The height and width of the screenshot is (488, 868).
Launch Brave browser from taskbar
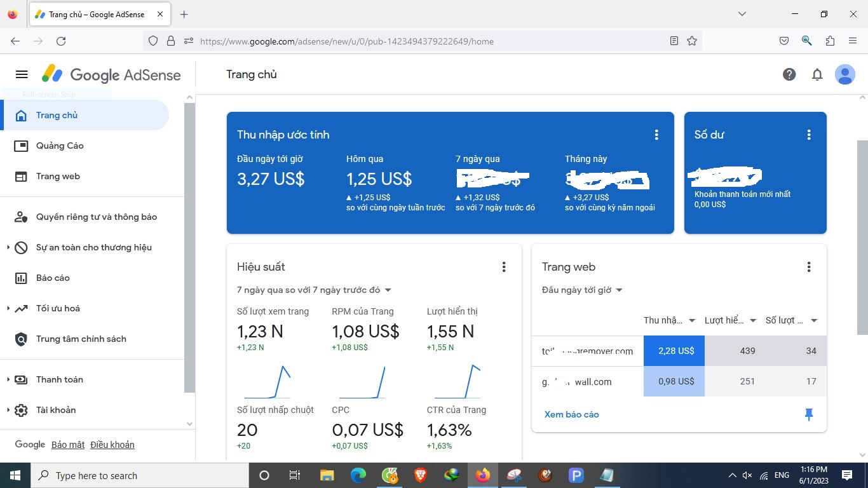[421, 475]
